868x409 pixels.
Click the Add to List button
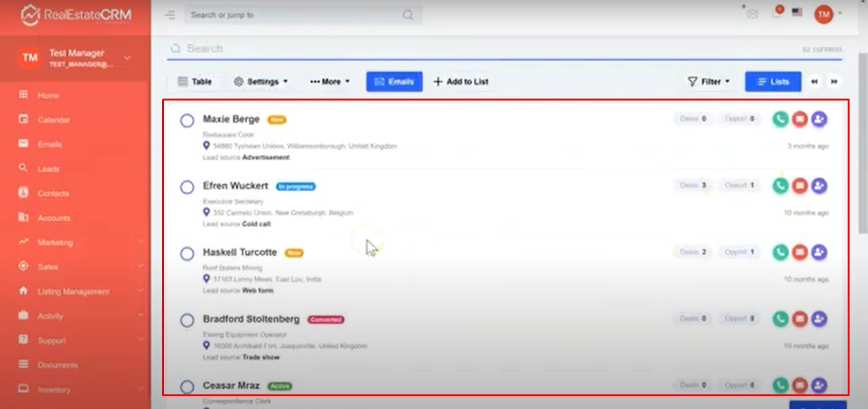click(x=461, y=81)
